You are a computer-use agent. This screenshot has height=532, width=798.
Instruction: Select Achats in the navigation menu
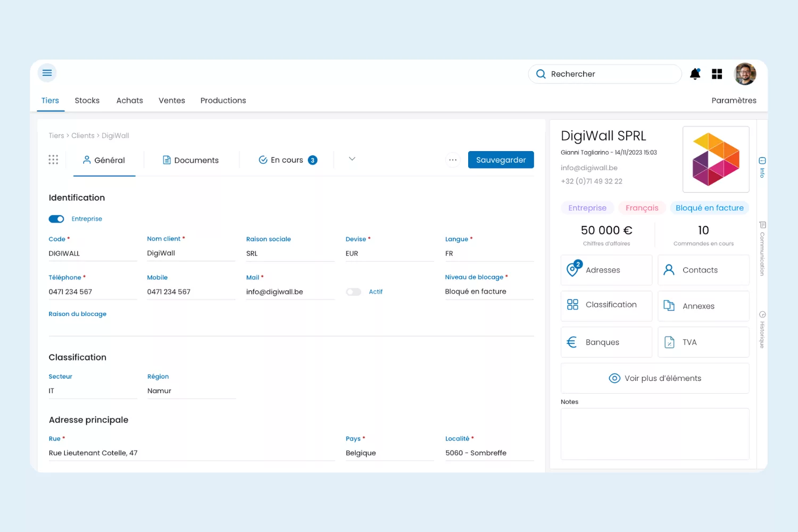coord(129,101)
